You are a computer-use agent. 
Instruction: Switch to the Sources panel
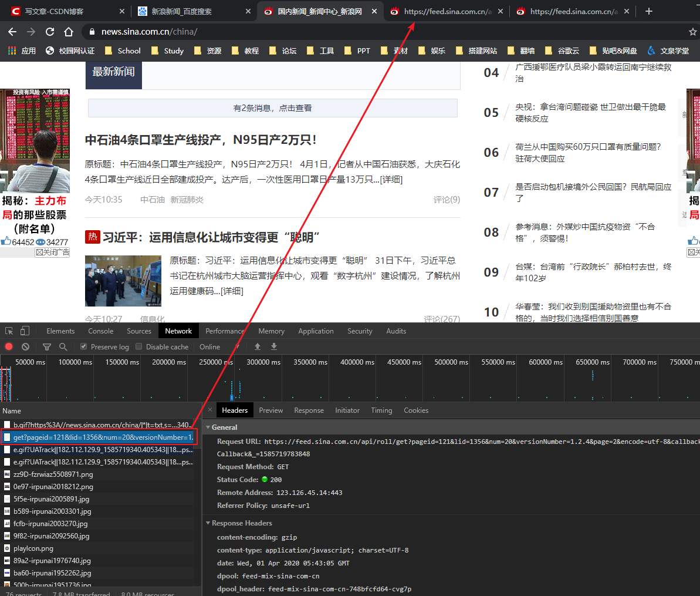[x=139, y=331]
